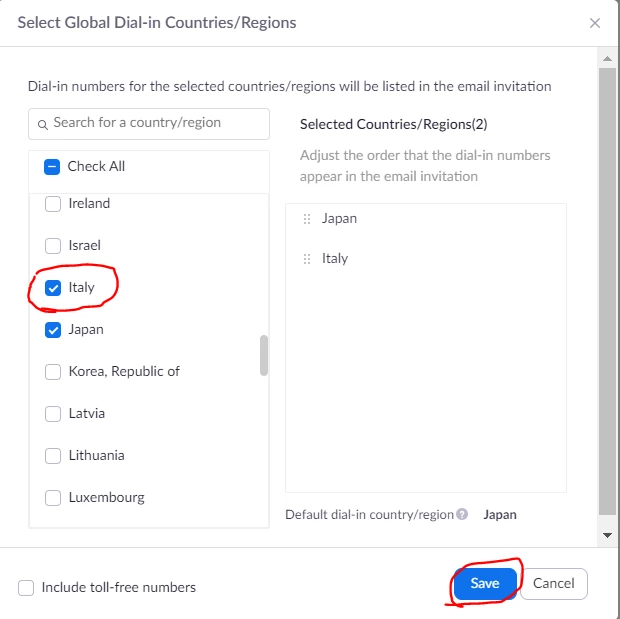Check Korea, Republic of
Image resolution: width=620 pixels, height=619 pixels.
point(53,372)
